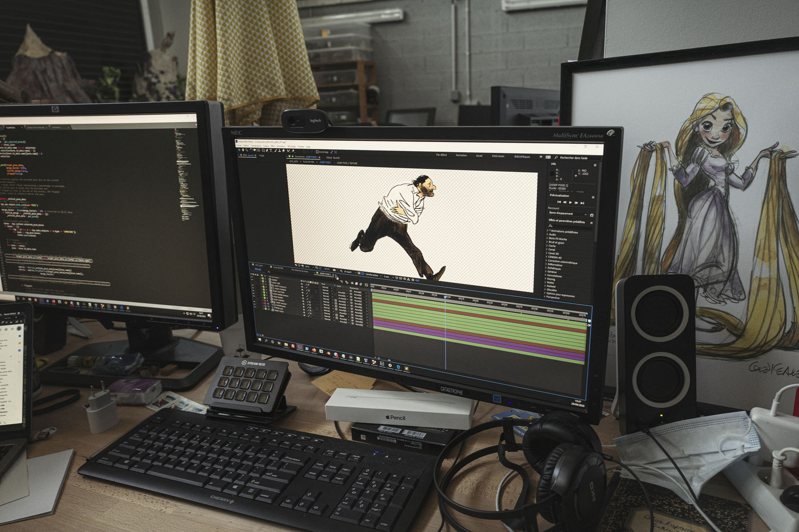
Task: Open the Bibliothèques workspace tab
Action: (x=522, y=156)
